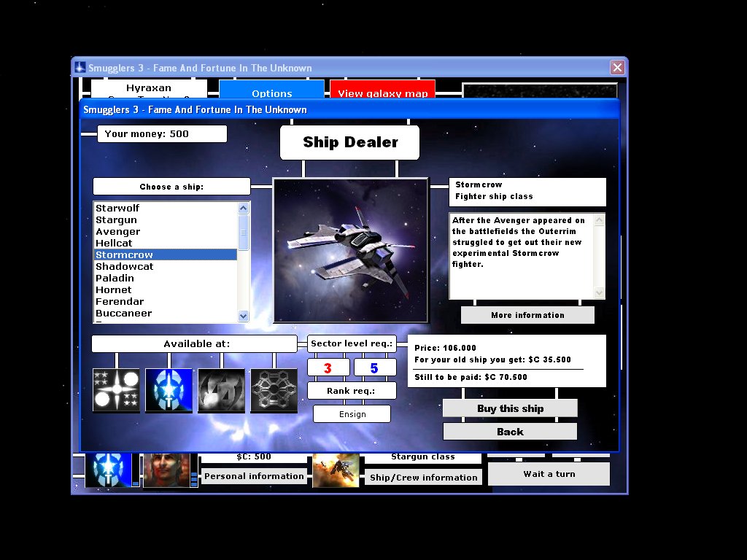Screen dimensions: 747x560
Task: Choose Paladin in the ship list
Action: click(x=115, y=278)
